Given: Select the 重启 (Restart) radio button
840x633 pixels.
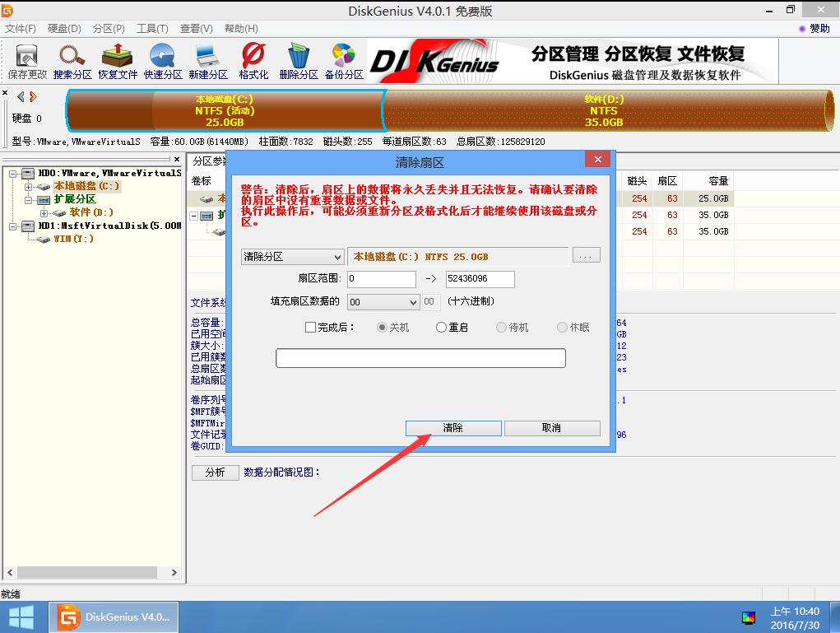Looking at the screenshot, I should pos(442,327).
